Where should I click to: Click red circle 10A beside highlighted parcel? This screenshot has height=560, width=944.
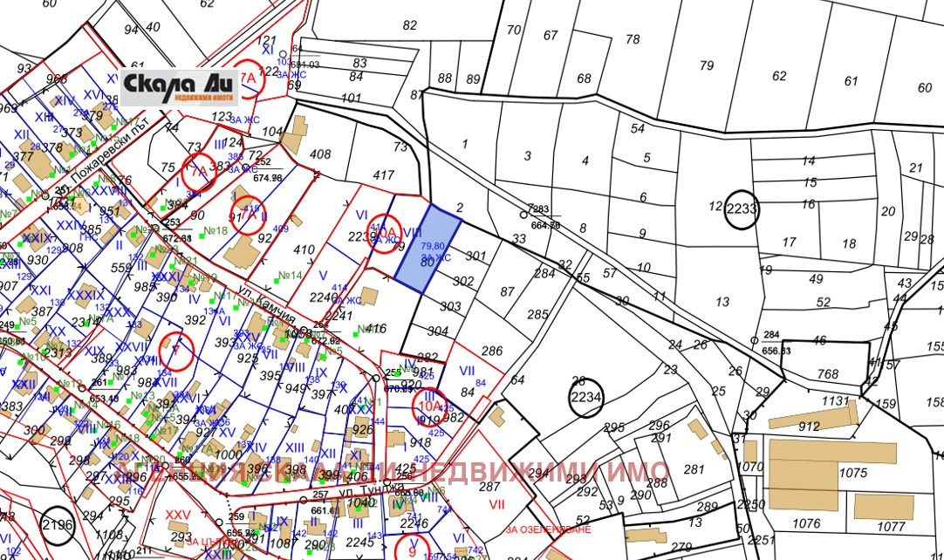pyautogui.click(x=383, y=234)
